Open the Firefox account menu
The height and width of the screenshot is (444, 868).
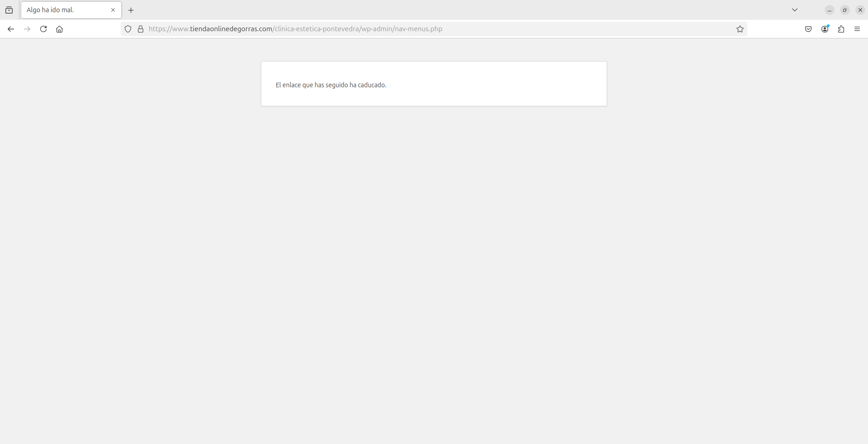click(x=825, y=29)
